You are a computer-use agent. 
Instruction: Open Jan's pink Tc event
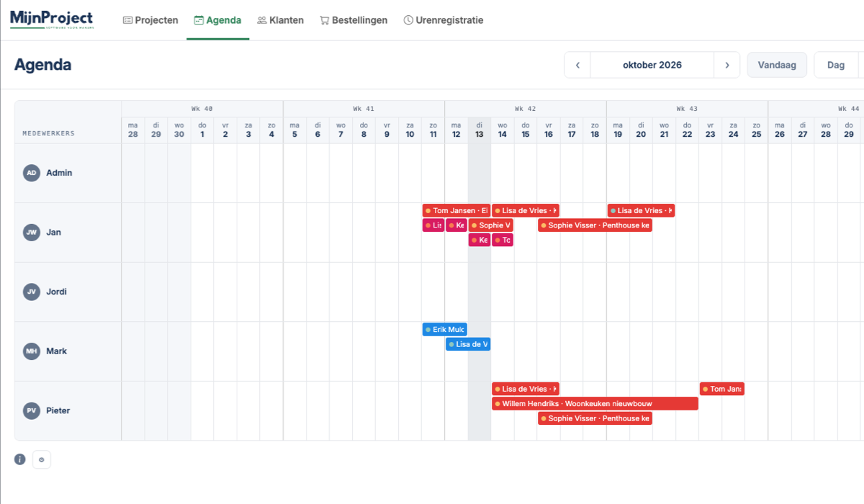503,240
